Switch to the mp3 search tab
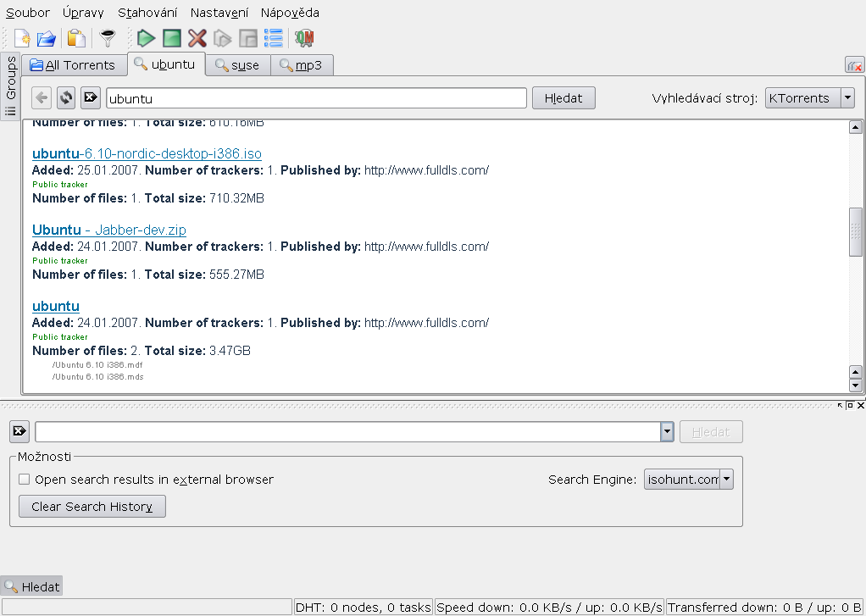Screen dimensions: 866x616 pos(302,65)
